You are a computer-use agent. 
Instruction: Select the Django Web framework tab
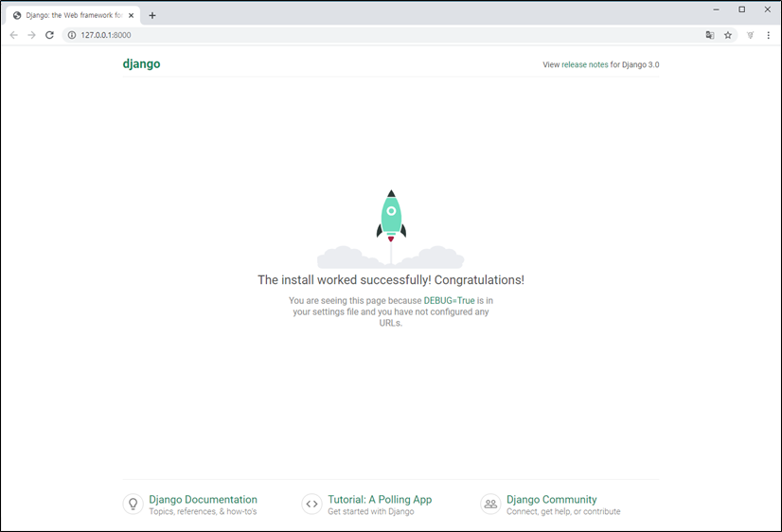tap(73, 15)
